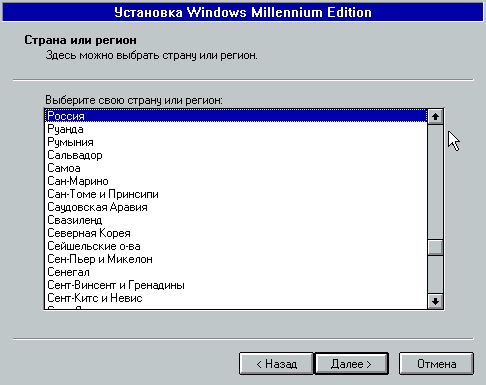This screenshot has height=385, width=486.
Task: Select Сен-Пьер и Микелон entry
Action: point(236,259)
